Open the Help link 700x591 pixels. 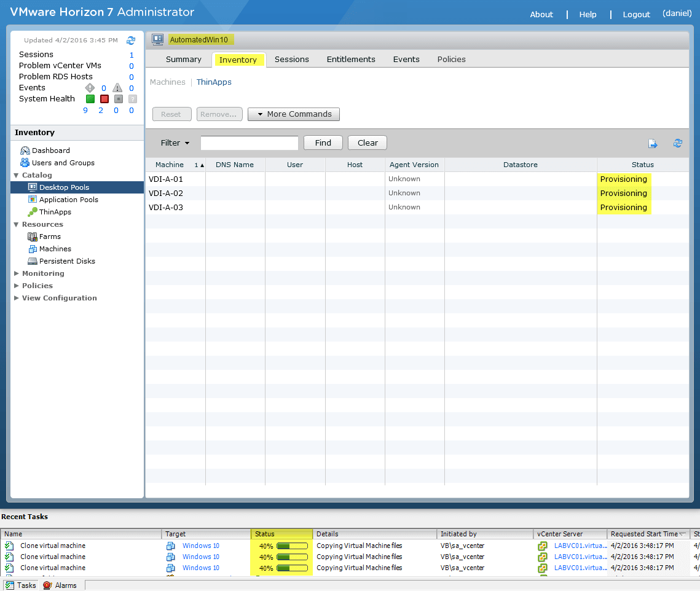coord(588,14)
